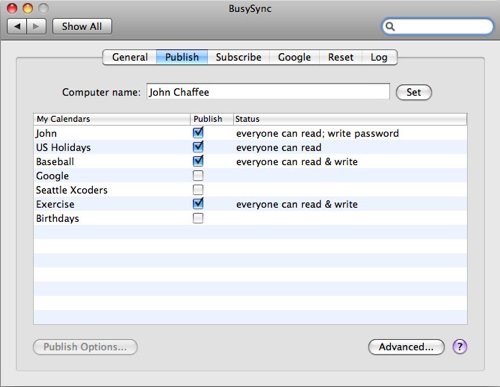
Task: Click the magnifying glass search icon
Action: click(390, 26)
